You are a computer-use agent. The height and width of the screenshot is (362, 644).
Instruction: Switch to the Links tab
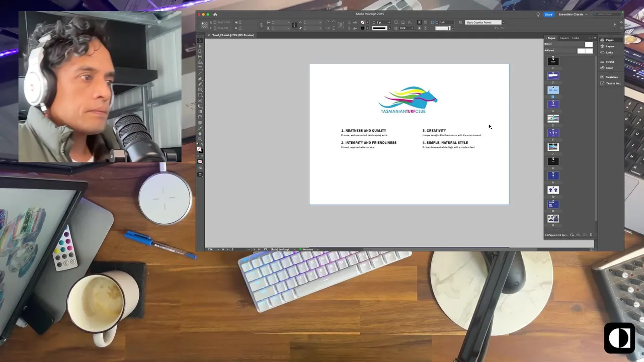[576, 38]
